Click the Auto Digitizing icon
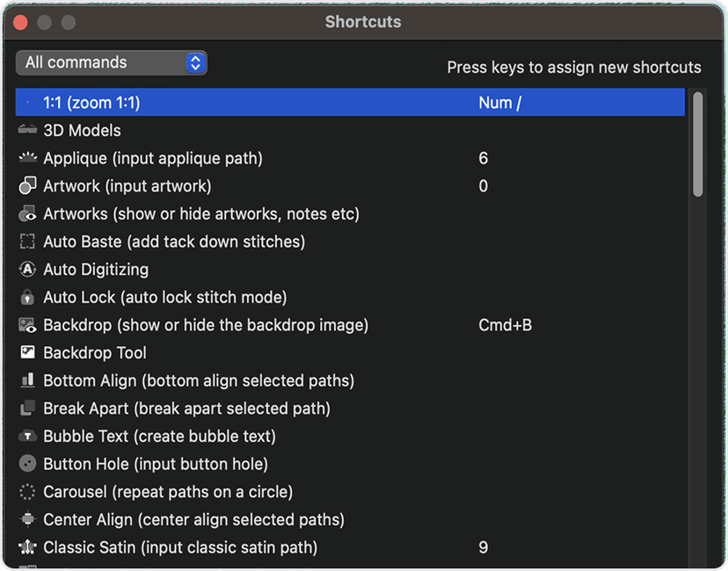 pos(27,270)
